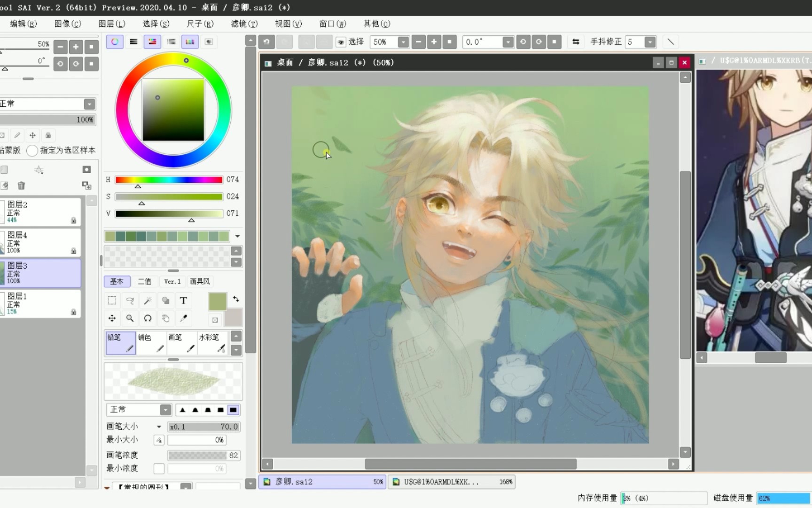Switch to U$G@1%0ARMDL%XK document tab

tap(452, 482)
